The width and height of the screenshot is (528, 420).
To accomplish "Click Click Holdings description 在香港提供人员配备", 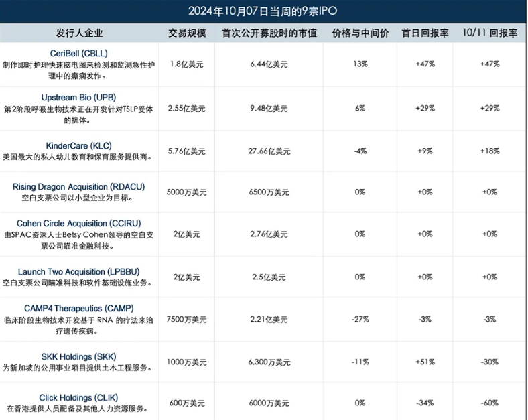I will tap(77, 409).
